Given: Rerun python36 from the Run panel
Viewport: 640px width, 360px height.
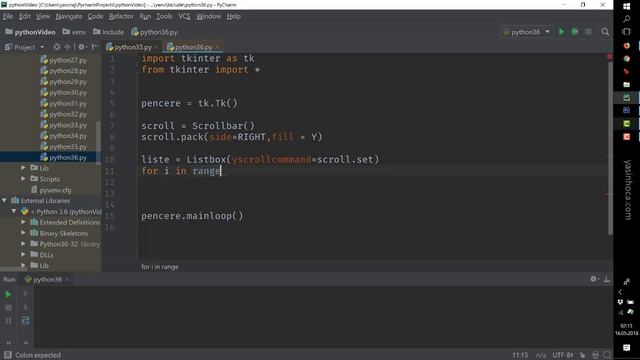Looking at the screenshot, I should [x=8, y=294].
